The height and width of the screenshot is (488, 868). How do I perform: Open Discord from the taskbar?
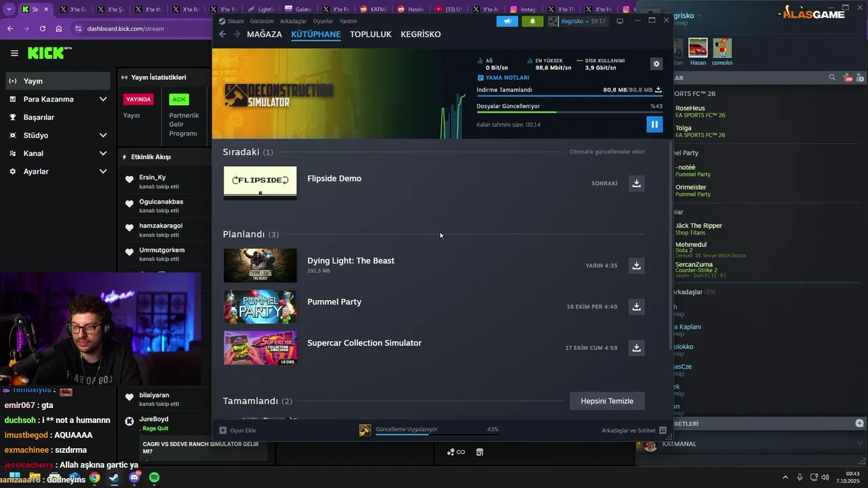pos(134,478)
